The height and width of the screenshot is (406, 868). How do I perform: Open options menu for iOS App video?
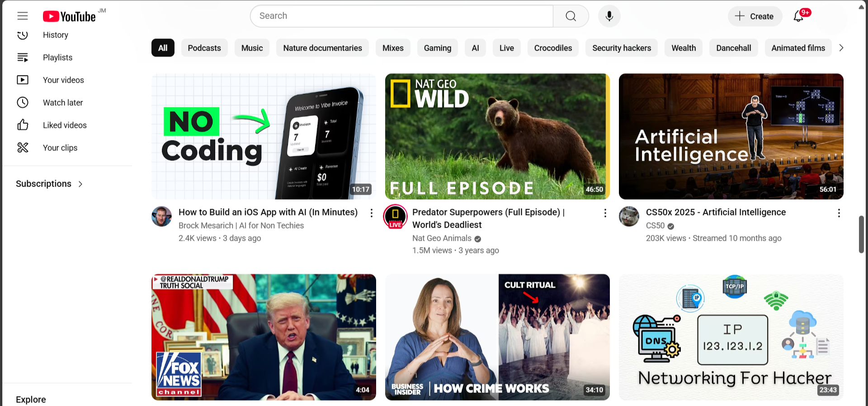pos(371,213)
